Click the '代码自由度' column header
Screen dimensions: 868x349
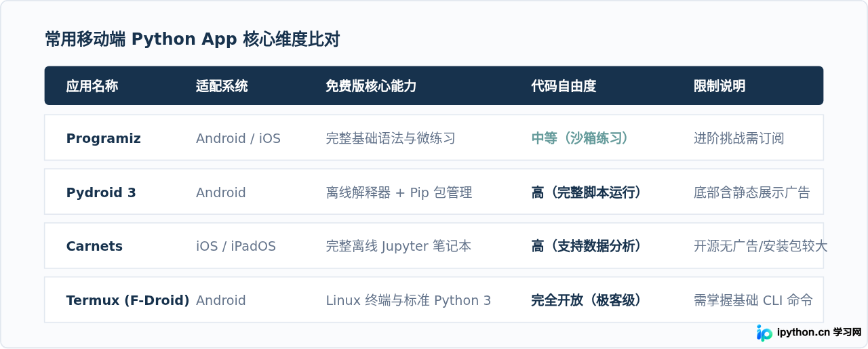[564, 86]
